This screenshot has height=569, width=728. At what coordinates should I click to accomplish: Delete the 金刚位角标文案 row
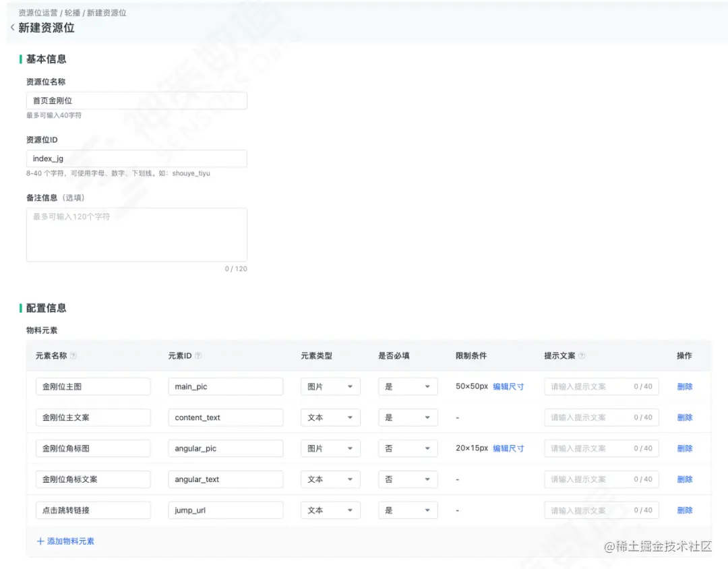pos(684,479)
